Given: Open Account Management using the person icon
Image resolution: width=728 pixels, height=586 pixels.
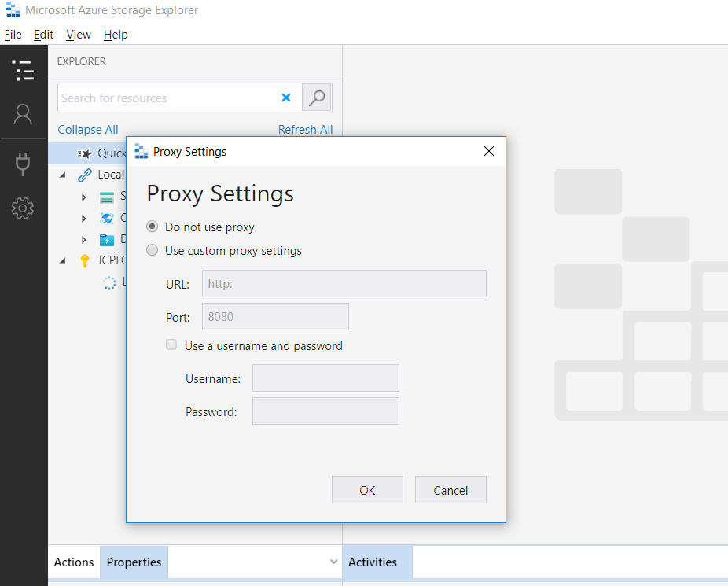Looking at the screenshot, I should point(24,114).
